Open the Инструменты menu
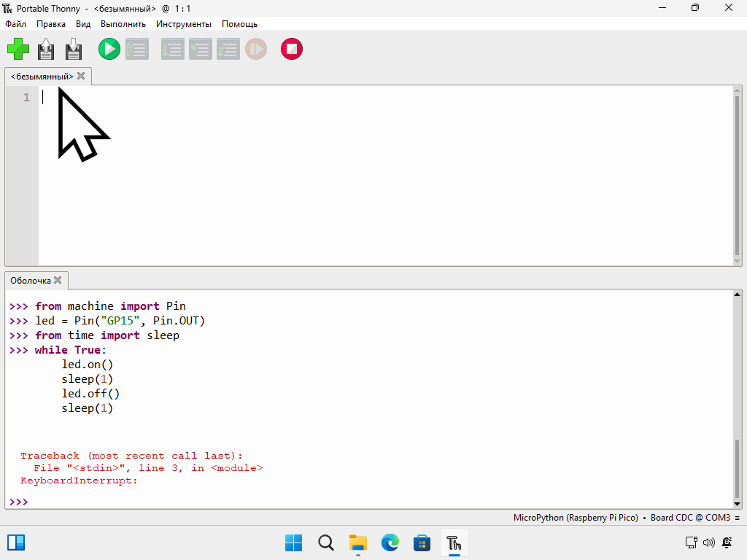Viewport: 747px width, 560px height. pyautogui.click(x=183, y=24)
